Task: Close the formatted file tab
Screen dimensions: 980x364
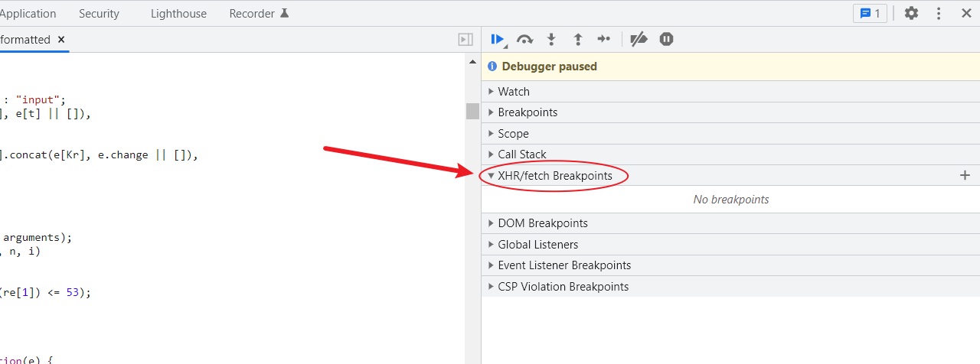Action: coord(61,39)
